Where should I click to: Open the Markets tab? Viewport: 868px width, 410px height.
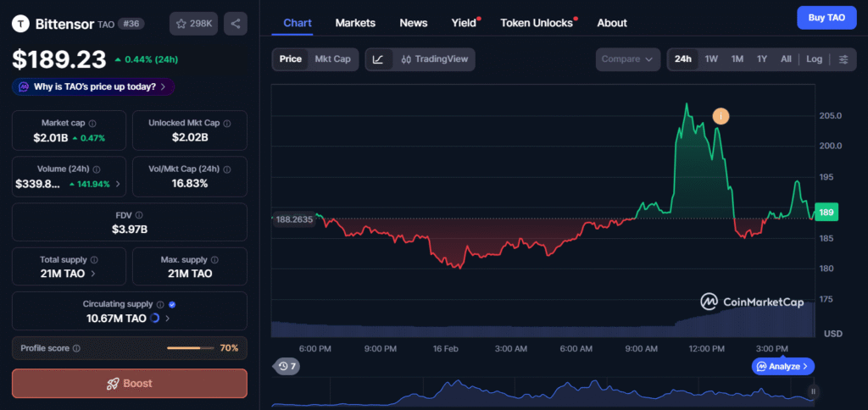tap(355, 23)
